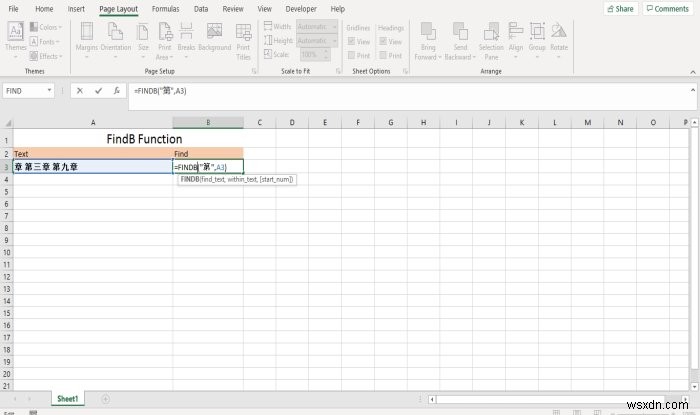Open page Breaks options
700x415 pixels.
186,41
